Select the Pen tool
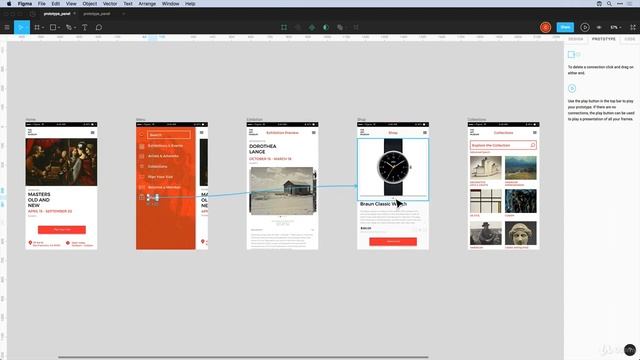This screenshot has width=640, height=360. (69, 27)
